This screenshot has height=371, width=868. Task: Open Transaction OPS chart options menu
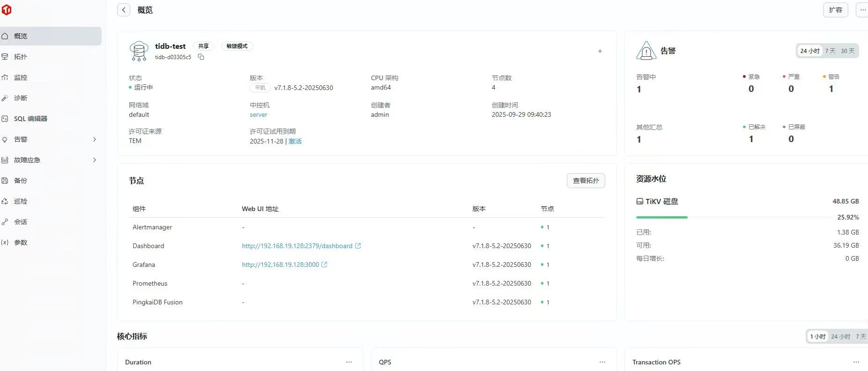tap(856, 362)
